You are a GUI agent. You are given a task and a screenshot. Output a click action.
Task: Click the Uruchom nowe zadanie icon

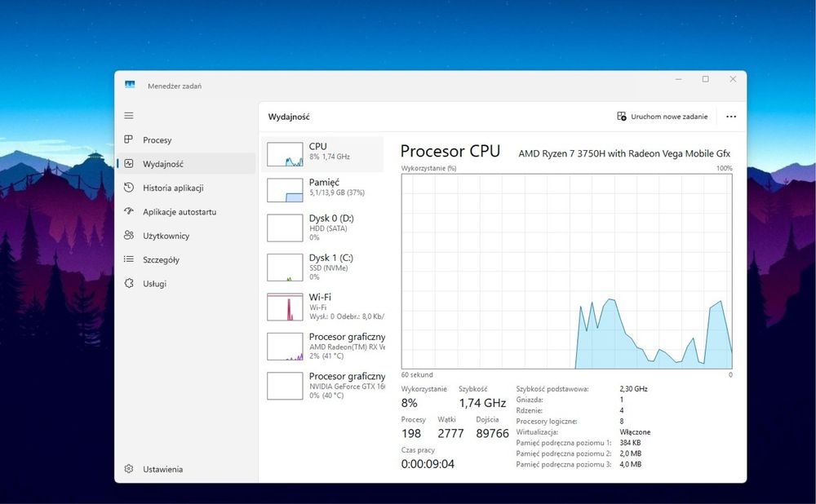(x=621, y=116)
